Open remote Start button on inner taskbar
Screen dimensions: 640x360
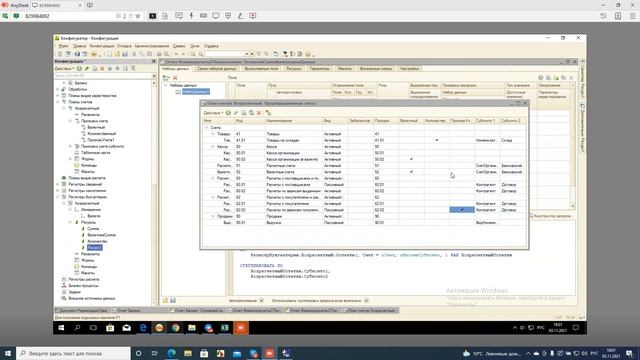[x=61, y=328]
